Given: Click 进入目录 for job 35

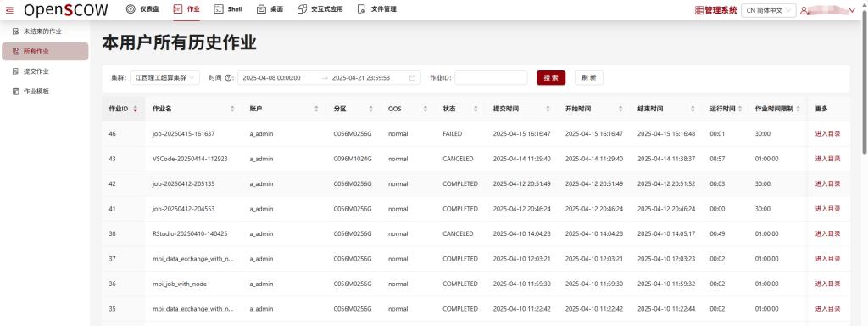Looking at the screenshot, I should point(827,309).
